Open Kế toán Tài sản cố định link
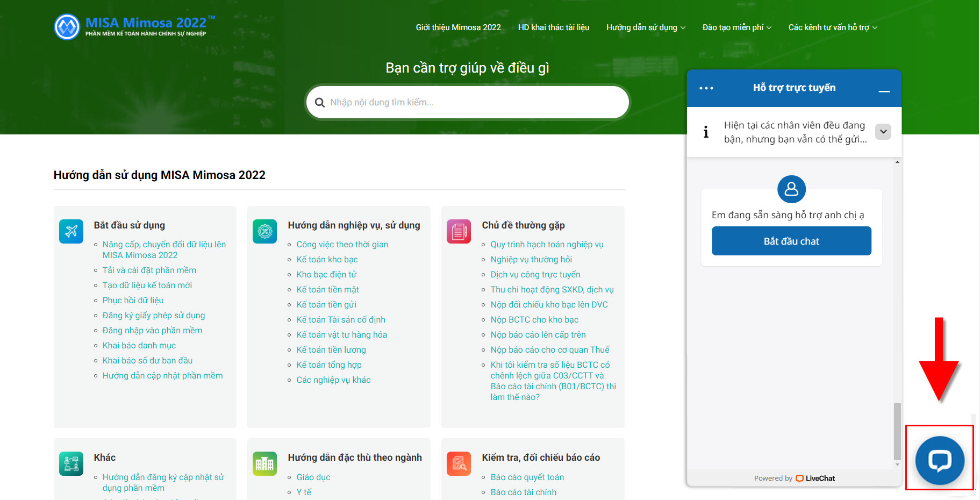980x500 pixels. 341,319
